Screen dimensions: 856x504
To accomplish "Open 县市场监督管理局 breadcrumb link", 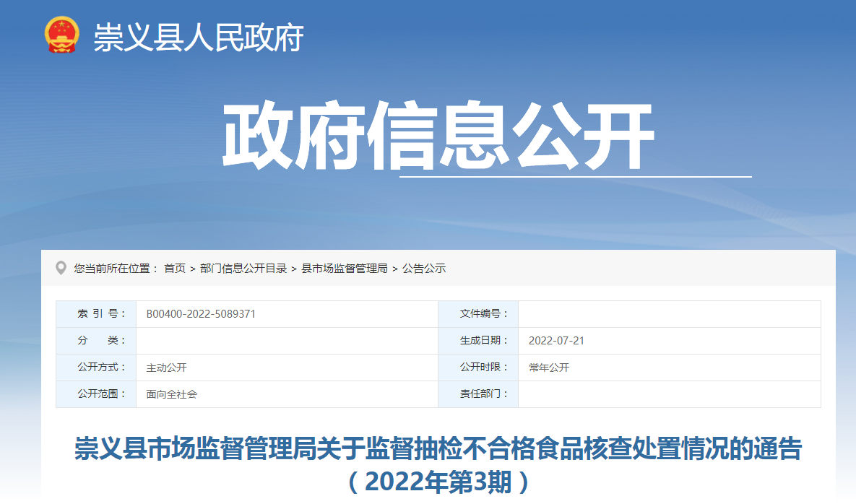I will click(x=345, y=269).
